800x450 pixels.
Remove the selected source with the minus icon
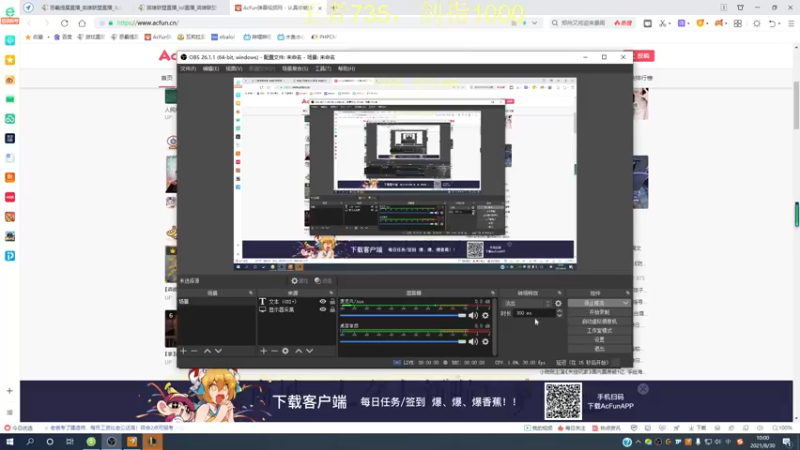click(x=274, y=351)
